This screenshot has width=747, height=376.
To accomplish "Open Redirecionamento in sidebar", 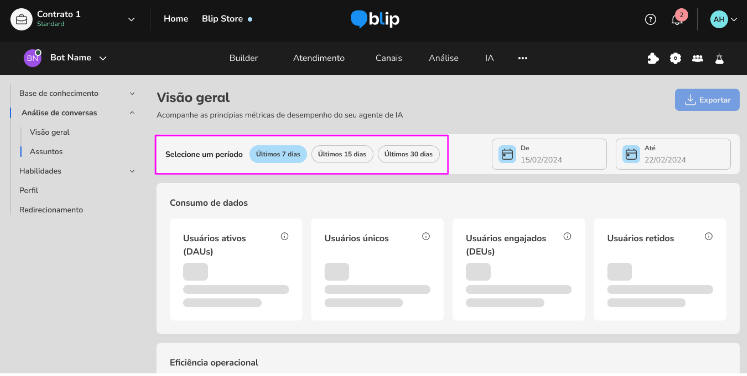I will 51,210.
